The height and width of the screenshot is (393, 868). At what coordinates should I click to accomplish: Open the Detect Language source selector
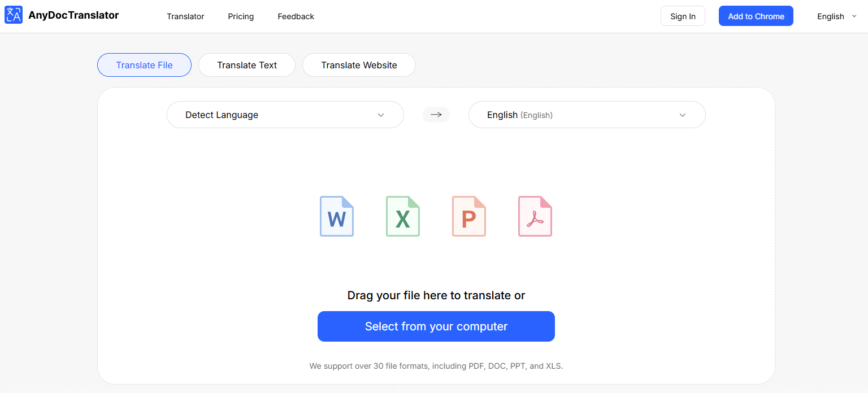click(x=285, y=115)
